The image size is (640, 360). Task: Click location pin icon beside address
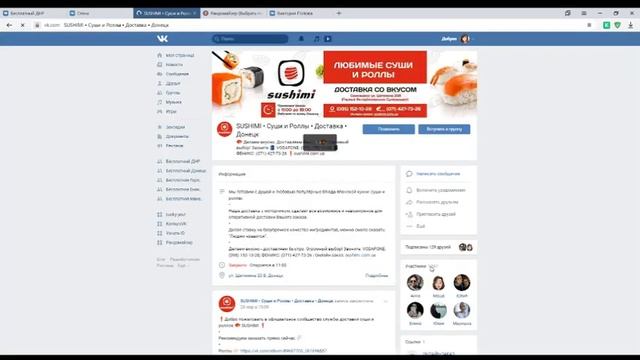[x=222, y=276]
